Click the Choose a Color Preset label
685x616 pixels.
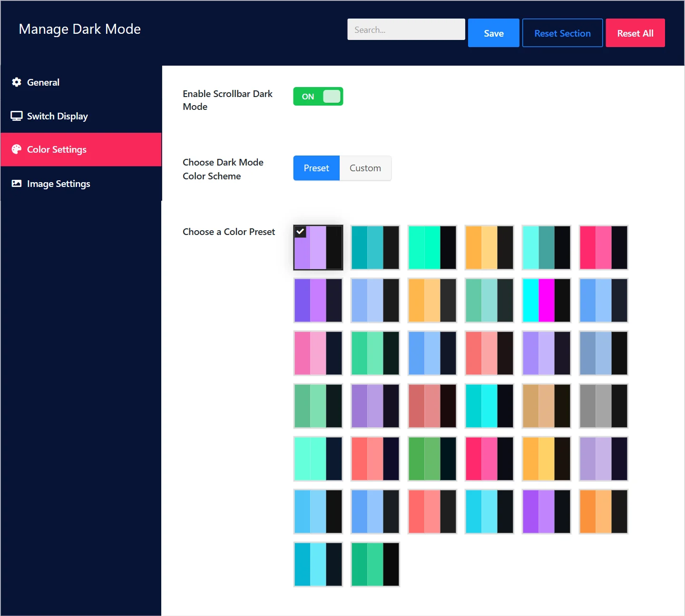[229, 232]
